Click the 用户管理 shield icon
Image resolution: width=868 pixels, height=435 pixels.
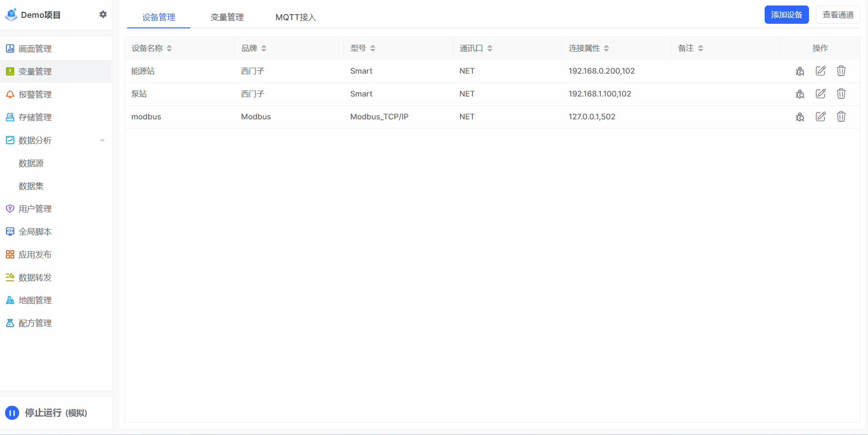(x=10, y=209)
